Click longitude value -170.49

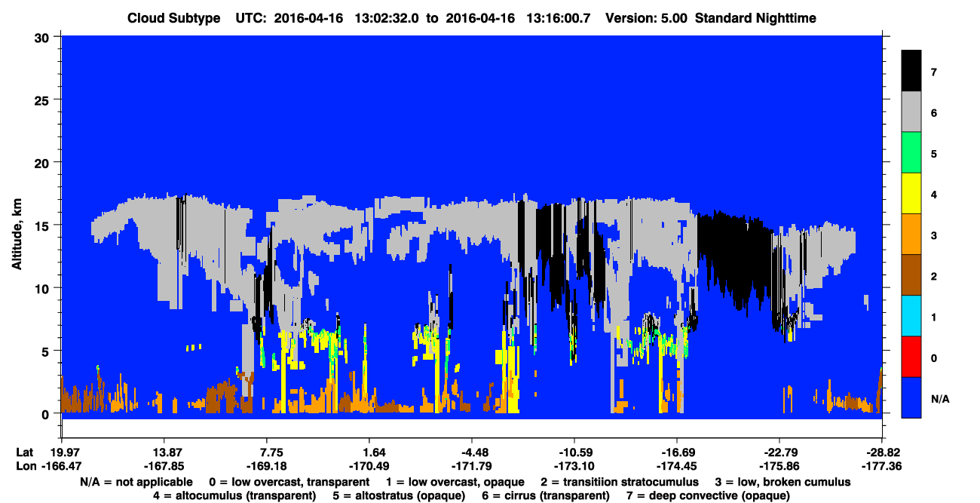(369, 466)
